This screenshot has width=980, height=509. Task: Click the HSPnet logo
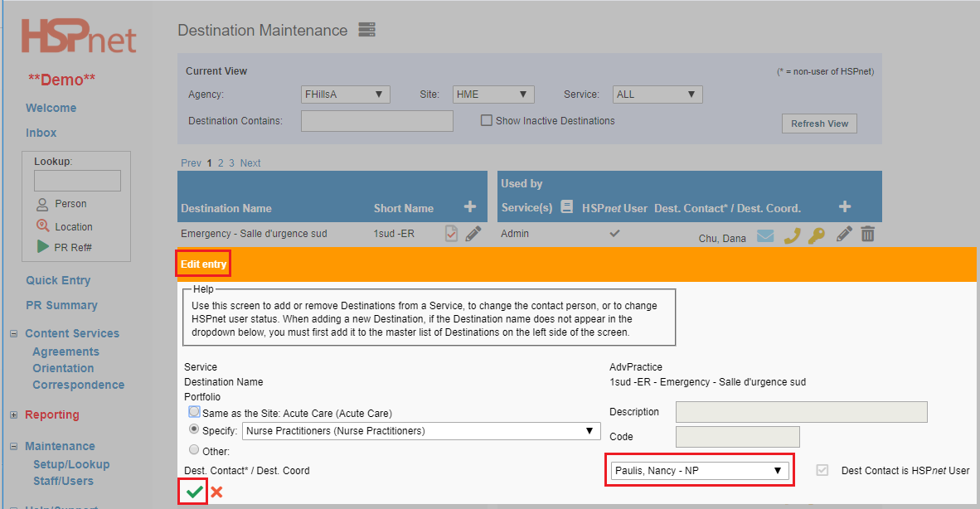pos(79,36)
